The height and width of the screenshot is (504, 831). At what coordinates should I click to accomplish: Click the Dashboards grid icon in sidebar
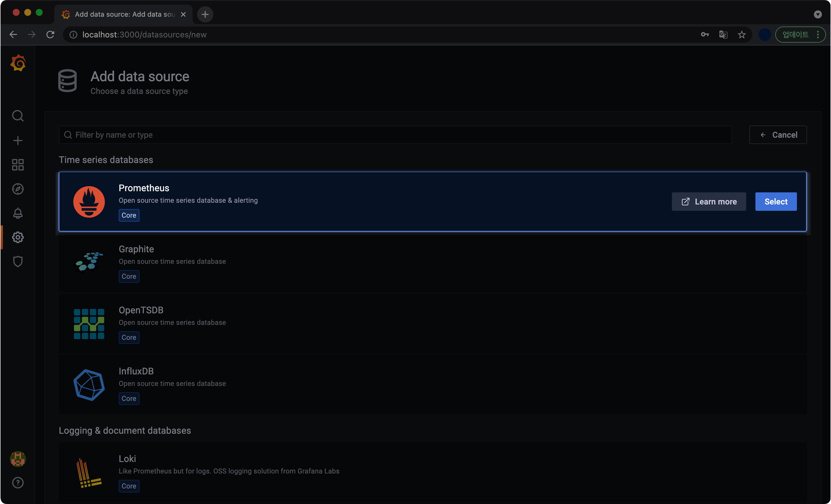coord(18,165)
